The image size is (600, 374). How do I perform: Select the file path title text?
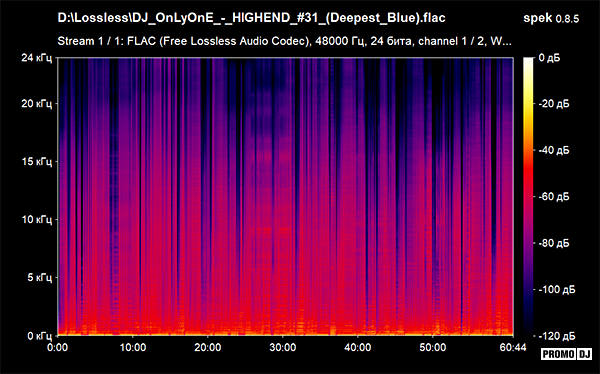[x=251, y=18]
